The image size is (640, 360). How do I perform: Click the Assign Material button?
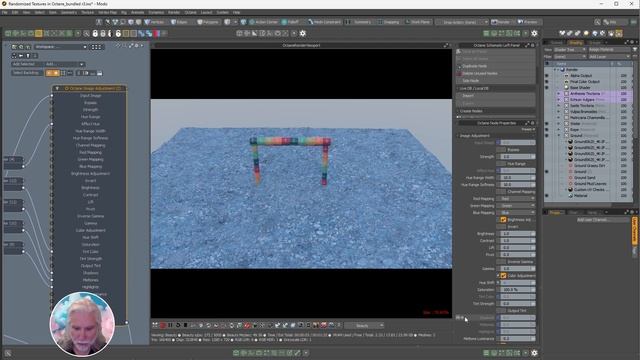coord(609,49)
